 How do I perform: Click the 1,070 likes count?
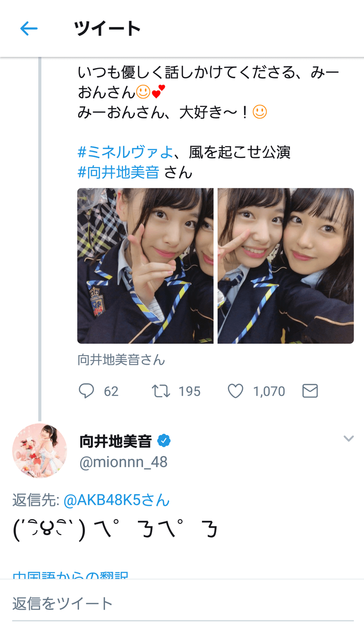pyautogui.click(x=269, y=391)
